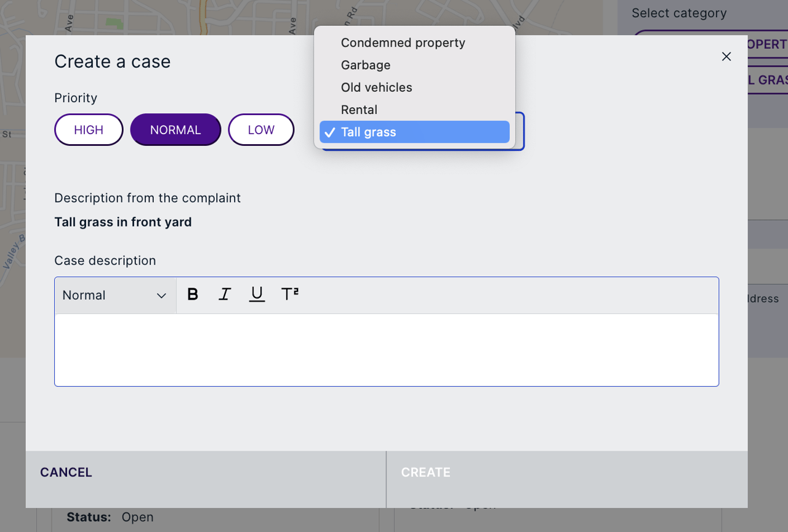
Task: Choose Condemned property from the category list
Action: 403,42
